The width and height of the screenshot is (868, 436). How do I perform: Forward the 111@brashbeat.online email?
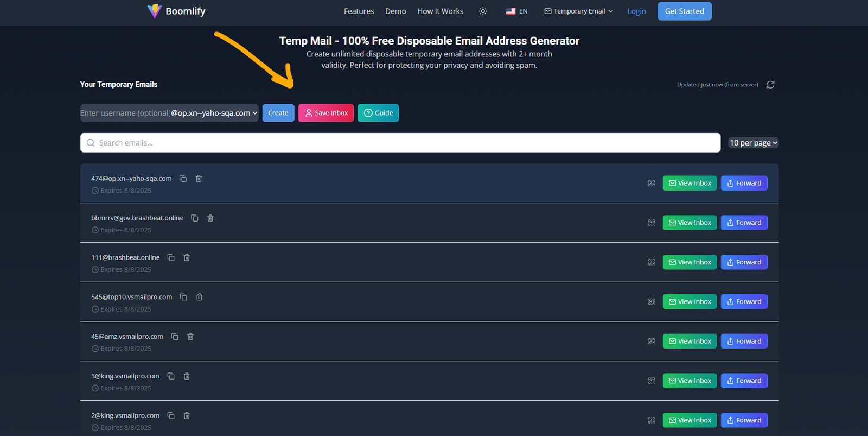tap(744, 262)
